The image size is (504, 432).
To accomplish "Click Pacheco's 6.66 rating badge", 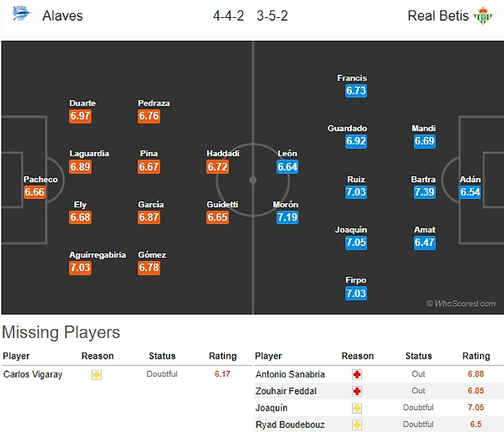I will [35, 192].
